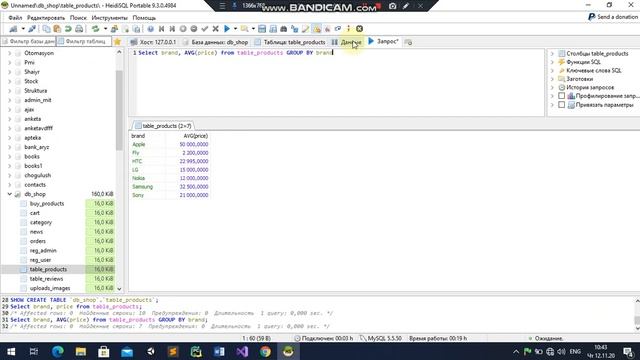Image resolution: width=640 pixels, height=360 pixels.
Task: Select the table_reviews table
Action: (46, 279)
